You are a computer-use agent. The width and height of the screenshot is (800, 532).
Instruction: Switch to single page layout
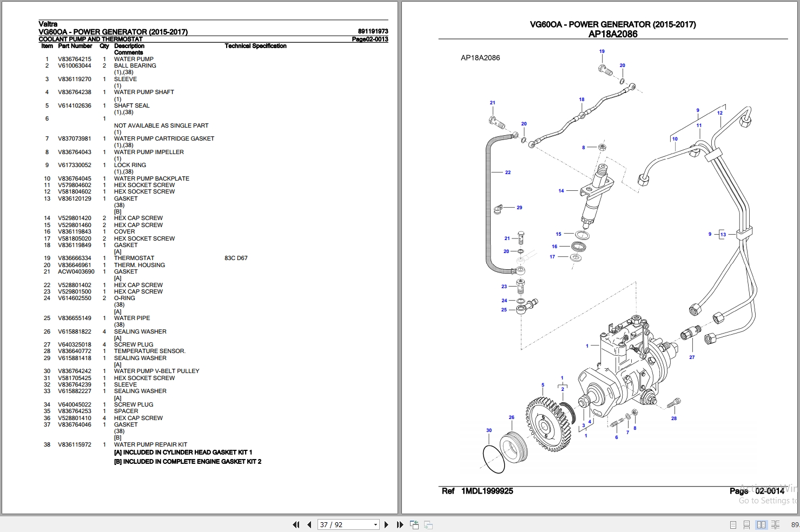point(733,524)
